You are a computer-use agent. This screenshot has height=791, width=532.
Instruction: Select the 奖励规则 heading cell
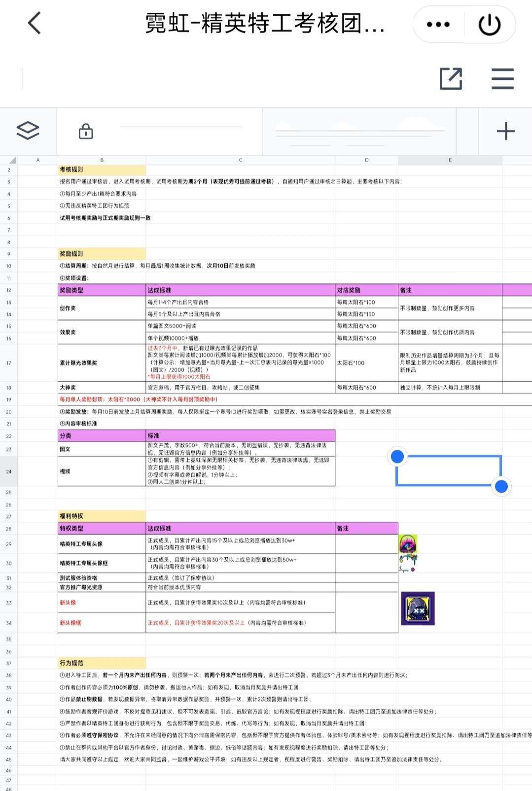click(x=102, y=254)
